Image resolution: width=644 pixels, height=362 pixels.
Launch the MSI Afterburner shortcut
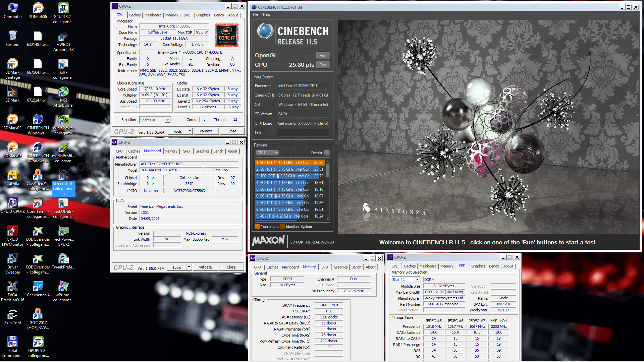click(63, 97)
